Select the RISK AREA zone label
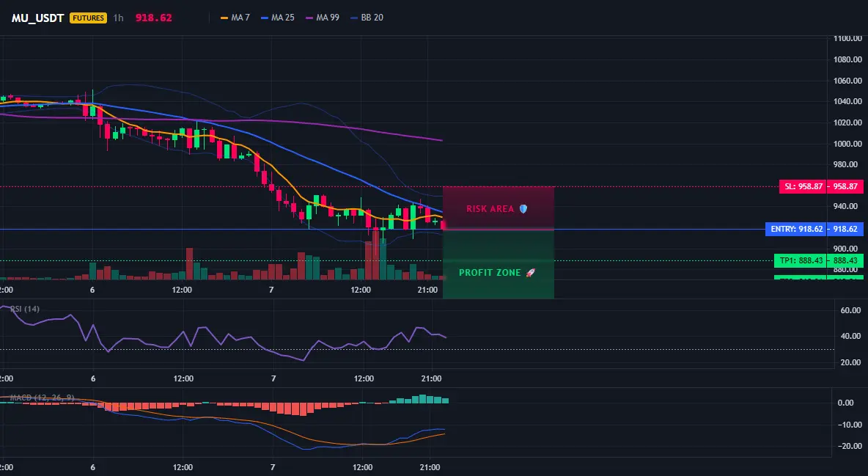Screen dimensions: 868x476 [496, 209]
